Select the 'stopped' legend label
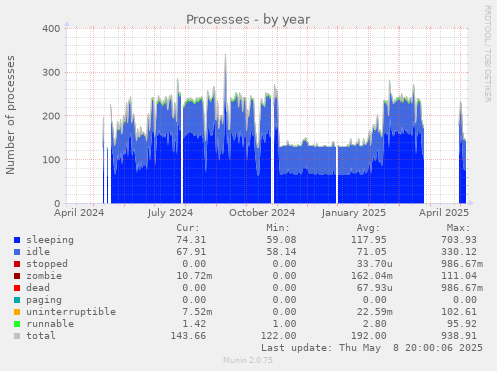The image size is (497, 371). pos(47,264)
